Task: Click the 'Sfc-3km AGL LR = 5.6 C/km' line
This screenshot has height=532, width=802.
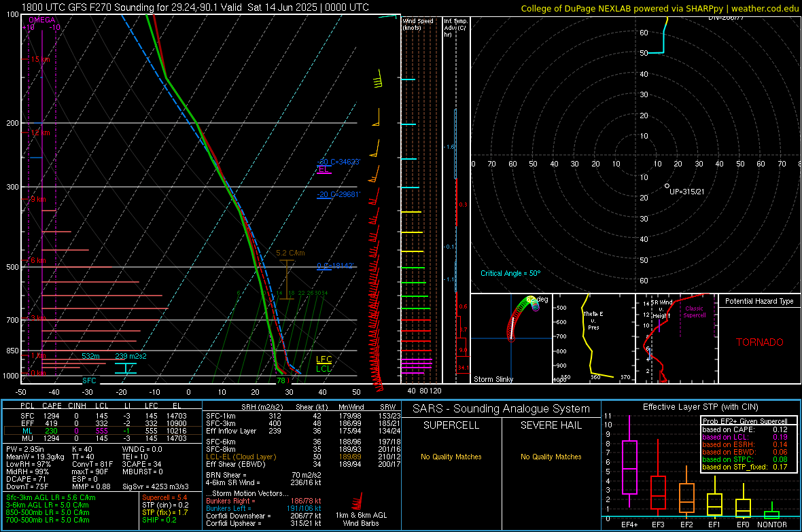Action: coord(51,497)
